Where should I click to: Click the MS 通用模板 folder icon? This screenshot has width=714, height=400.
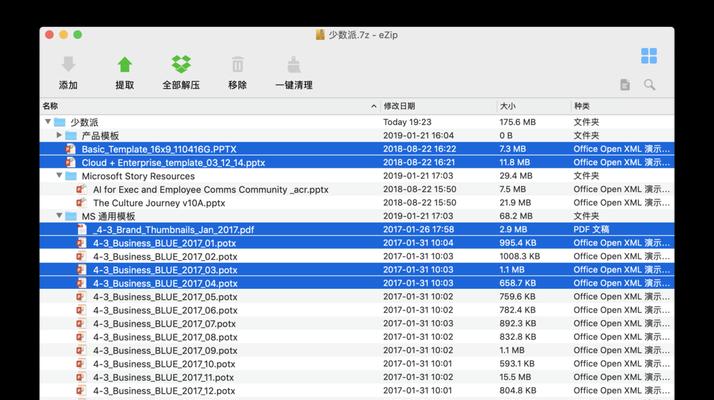click(71, 216)
